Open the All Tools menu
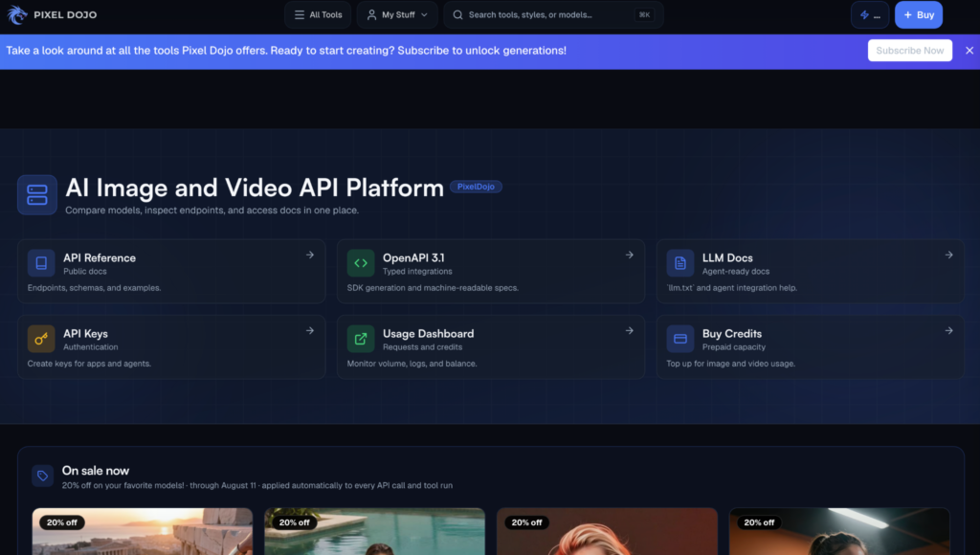The height and width of the screenshot is (555, 980). tap(318, 14)
